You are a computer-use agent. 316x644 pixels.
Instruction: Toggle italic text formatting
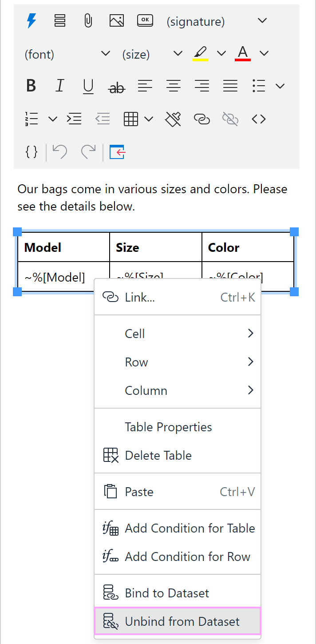[59, 86]
